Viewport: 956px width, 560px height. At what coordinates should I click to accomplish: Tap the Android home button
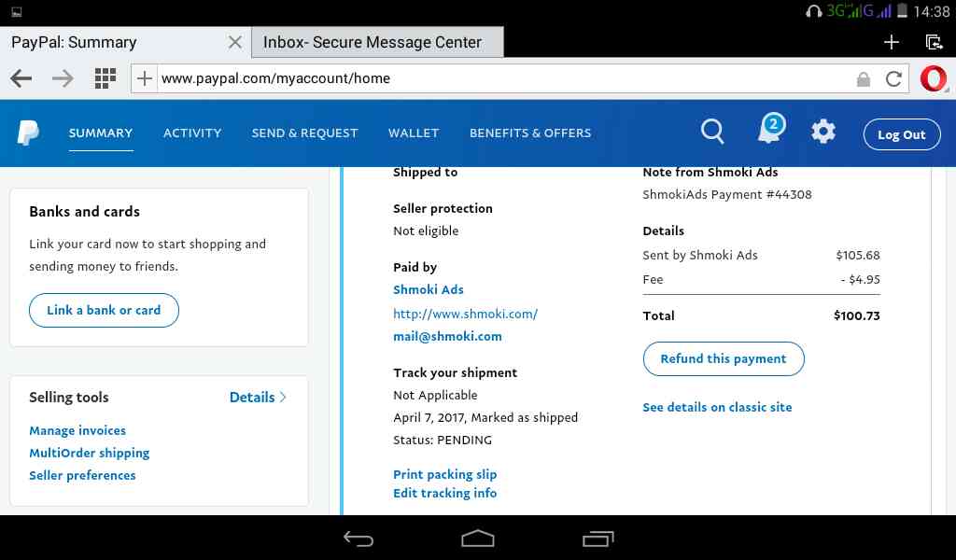pos(478,539)
